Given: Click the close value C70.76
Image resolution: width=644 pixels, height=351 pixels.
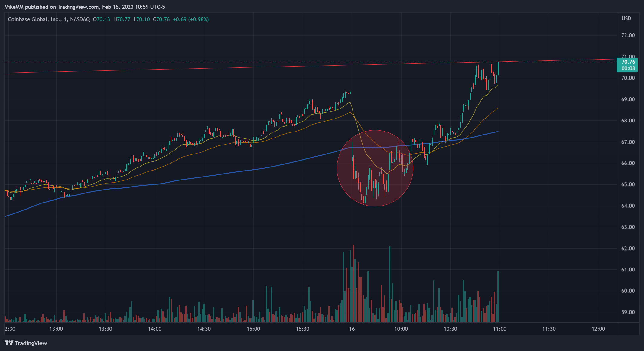Looking at the screenshot, I should [x=161, y=19].
